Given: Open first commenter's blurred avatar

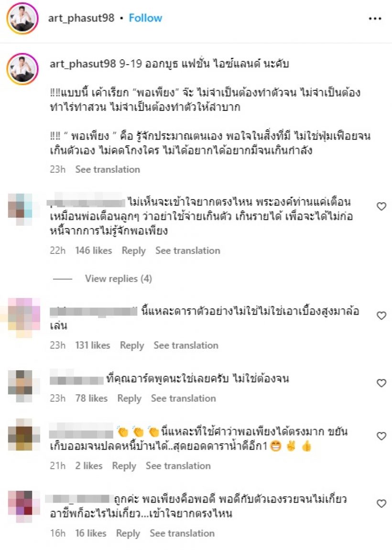Looking at the screenshot, I should pyautogui.click(x=20, y=209).
